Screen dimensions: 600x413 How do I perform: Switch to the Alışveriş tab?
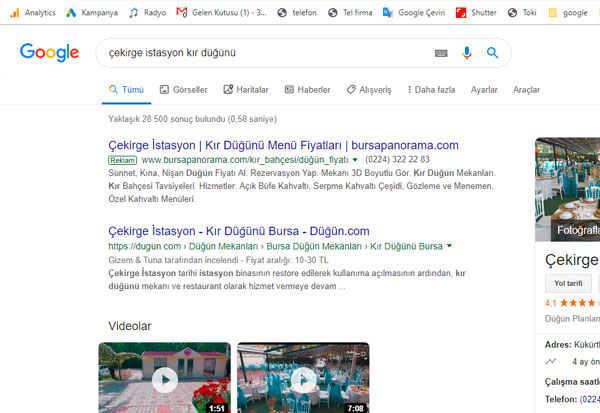click(369, 90)
